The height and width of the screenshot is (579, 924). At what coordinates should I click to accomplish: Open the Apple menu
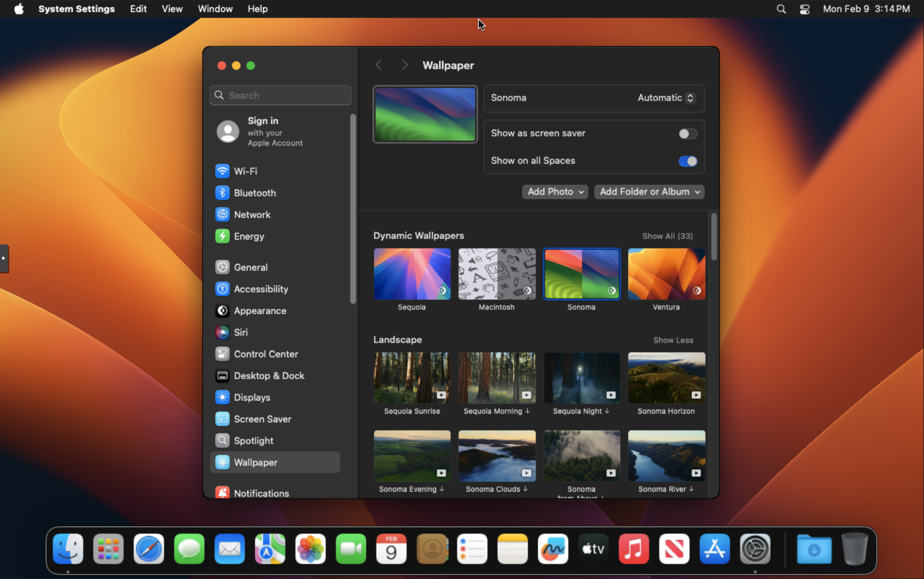point(19,9)
